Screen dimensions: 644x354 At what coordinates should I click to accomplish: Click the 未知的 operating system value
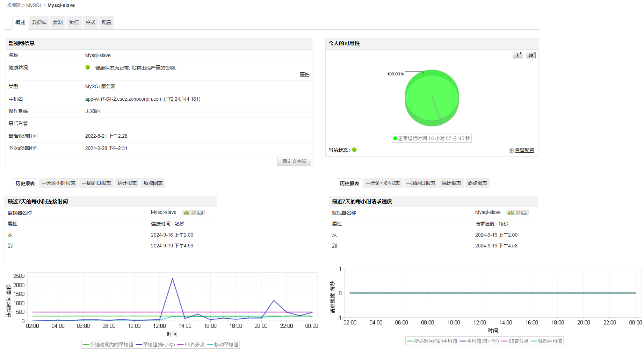92,111
